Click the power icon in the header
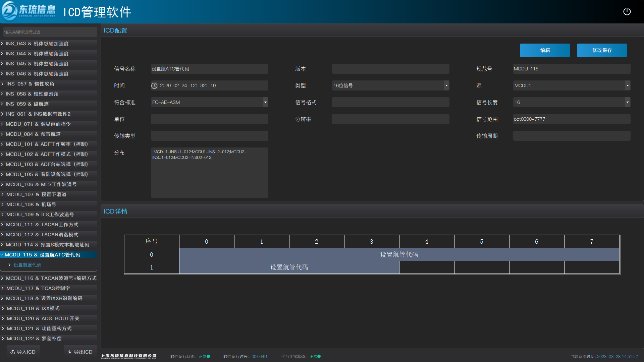Image resolution: width=644 pixels, height=362 pixels. (627, 12)
